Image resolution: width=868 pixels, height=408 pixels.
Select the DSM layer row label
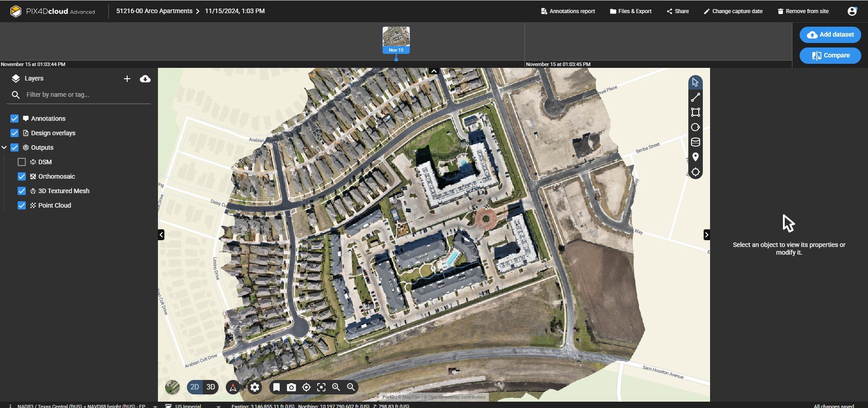coord(45,162)
